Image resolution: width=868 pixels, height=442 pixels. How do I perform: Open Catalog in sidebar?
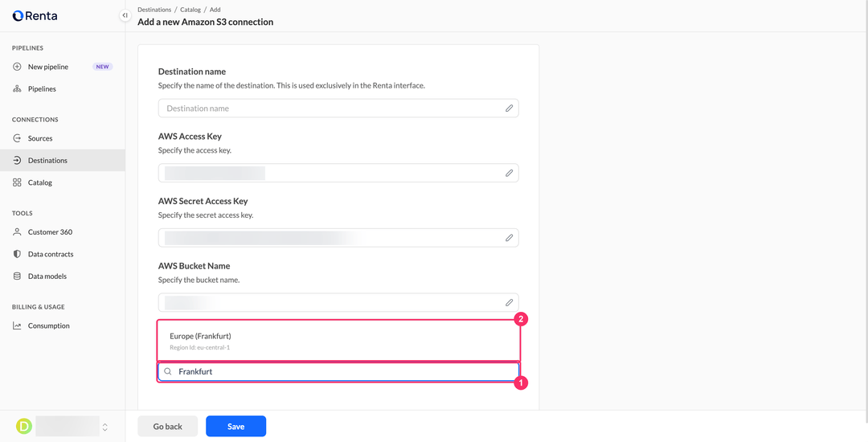point(63,182)
